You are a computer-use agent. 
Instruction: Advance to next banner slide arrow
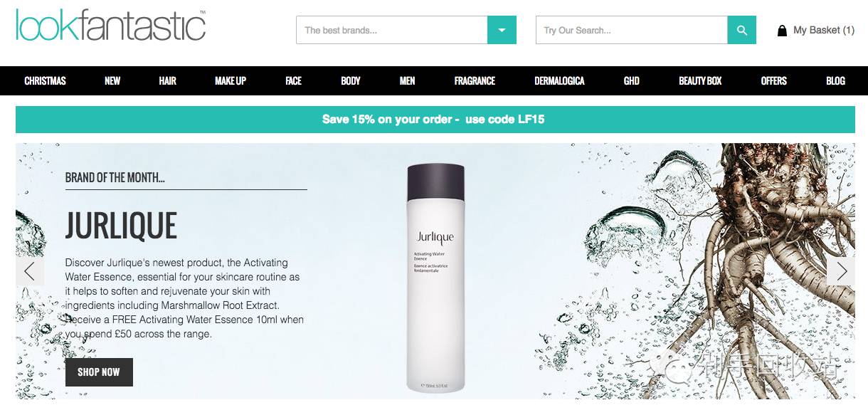[841, 271]
